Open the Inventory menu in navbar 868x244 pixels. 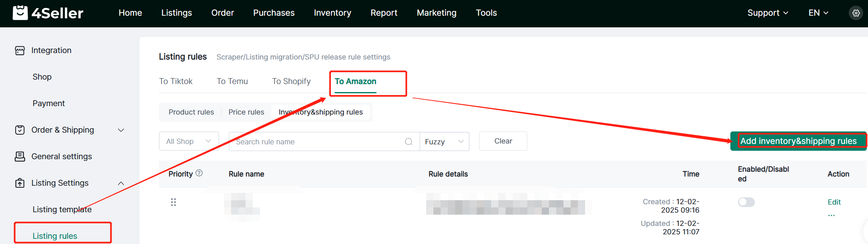tap(332, 13)
